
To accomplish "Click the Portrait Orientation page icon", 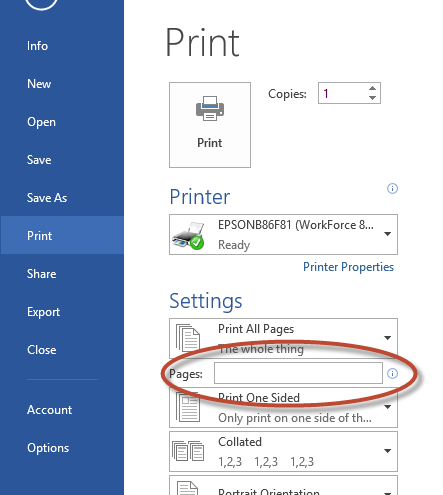I will [187, 489].
